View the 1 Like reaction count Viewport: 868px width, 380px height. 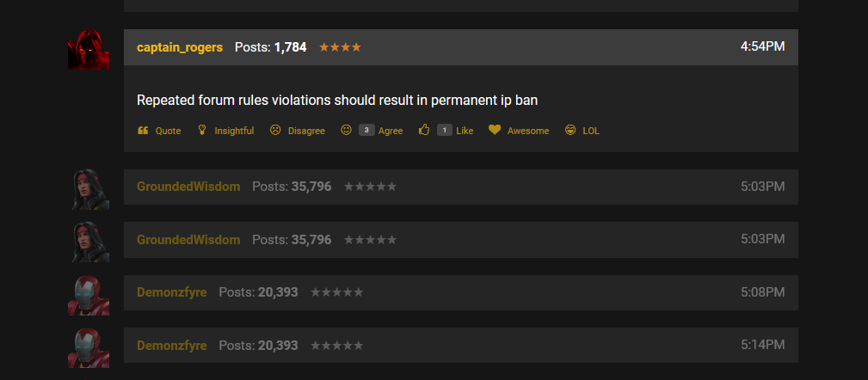(x=445, y=130)
